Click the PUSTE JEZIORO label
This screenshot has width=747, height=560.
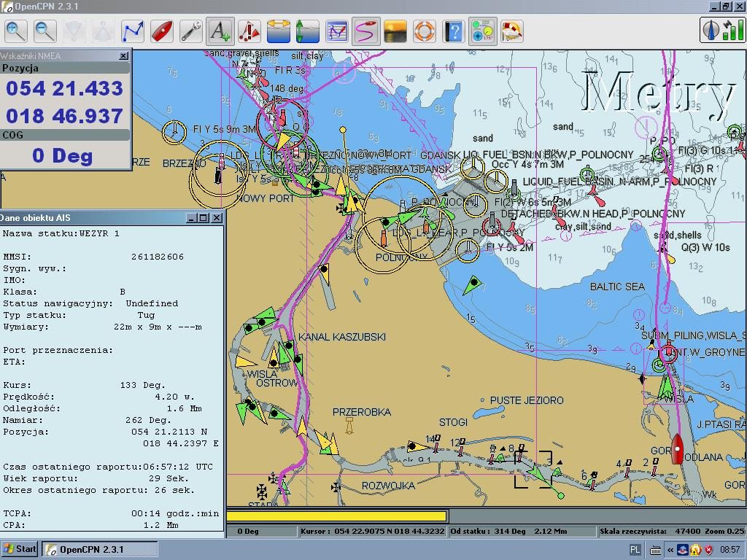[x=527, y=400]
